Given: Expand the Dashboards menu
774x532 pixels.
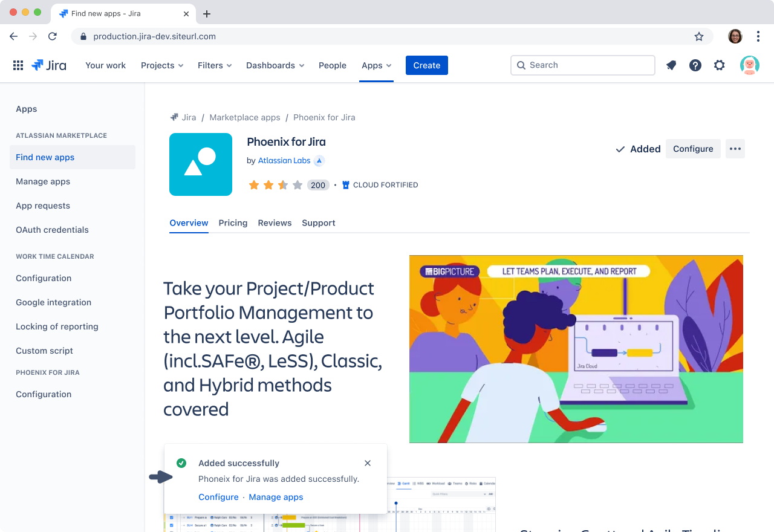Looking at the screenshot, I should click(275, 65).
